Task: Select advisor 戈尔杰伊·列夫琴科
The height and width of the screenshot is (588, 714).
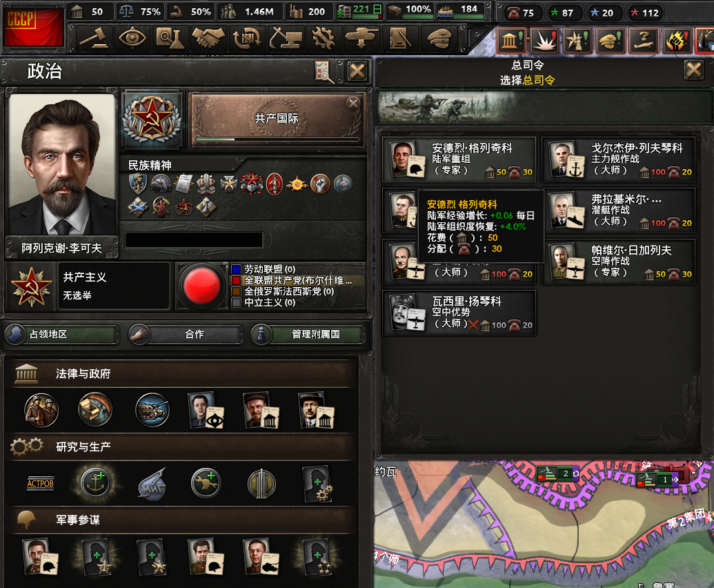Action: [618, 159]
